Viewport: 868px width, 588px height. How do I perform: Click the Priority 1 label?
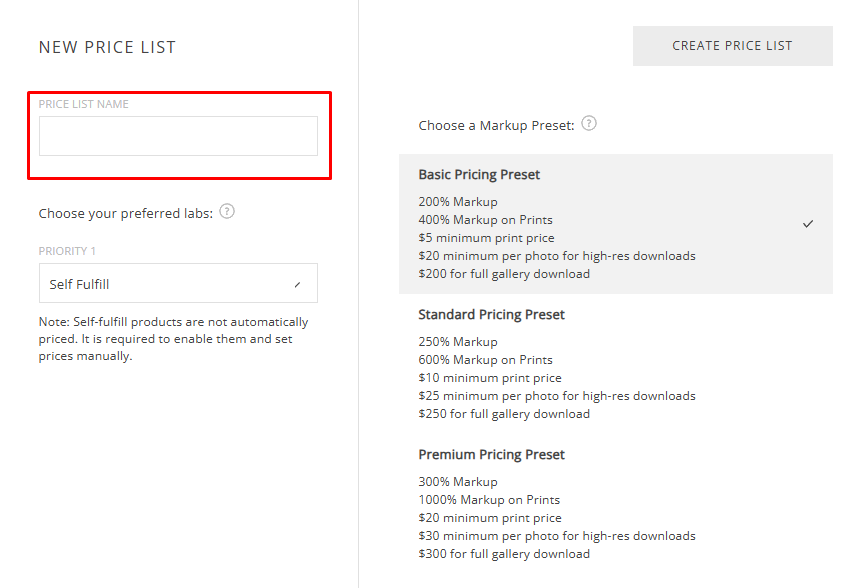(67, 251)
